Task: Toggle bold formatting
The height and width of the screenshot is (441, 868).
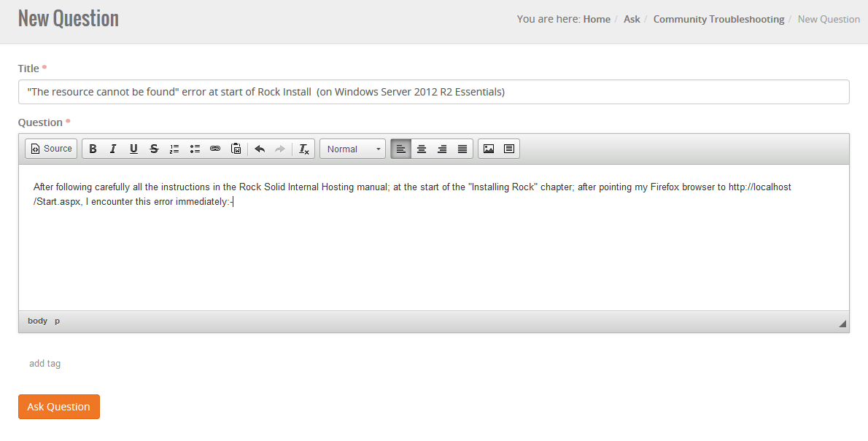Action: (93, 149)
